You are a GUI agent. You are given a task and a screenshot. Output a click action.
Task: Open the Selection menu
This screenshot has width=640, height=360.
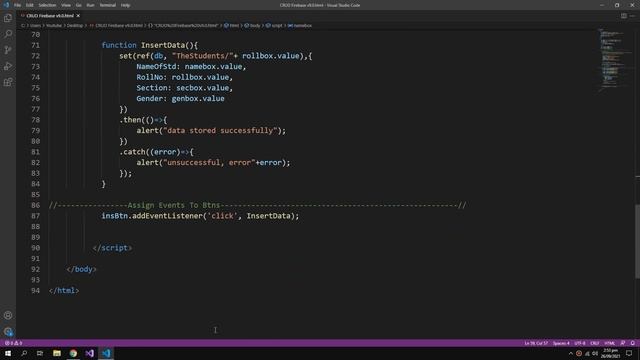47,5
